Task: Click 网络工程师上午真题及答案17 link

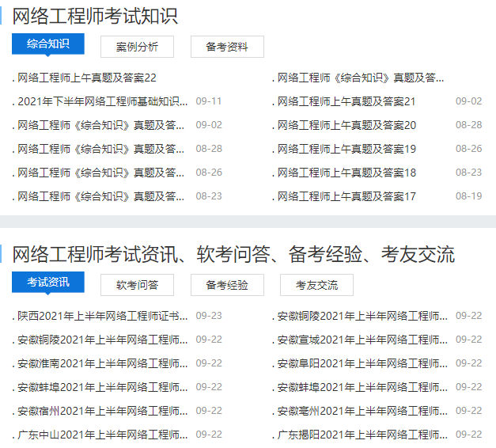Action: click(346, 196)
